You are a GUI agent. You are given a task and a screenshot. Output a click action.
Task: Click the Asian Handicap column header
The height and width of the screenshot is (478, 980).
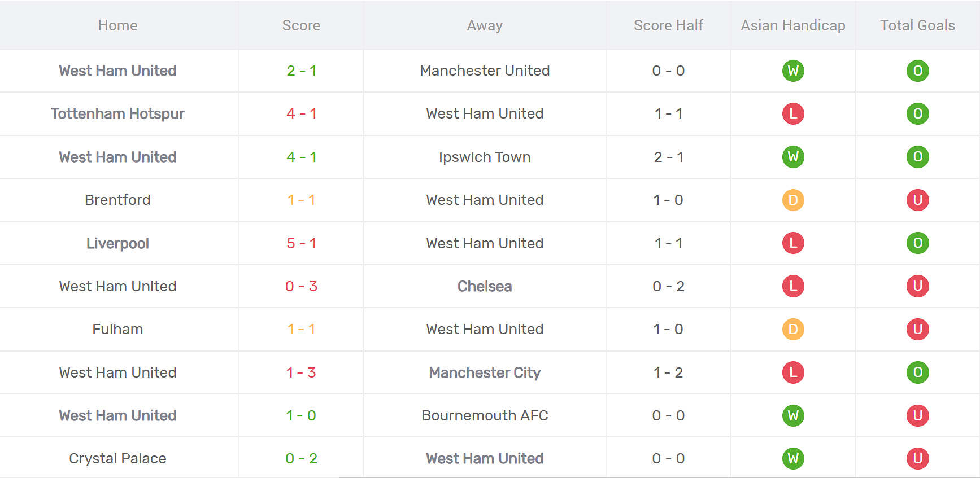pos(793,25)
